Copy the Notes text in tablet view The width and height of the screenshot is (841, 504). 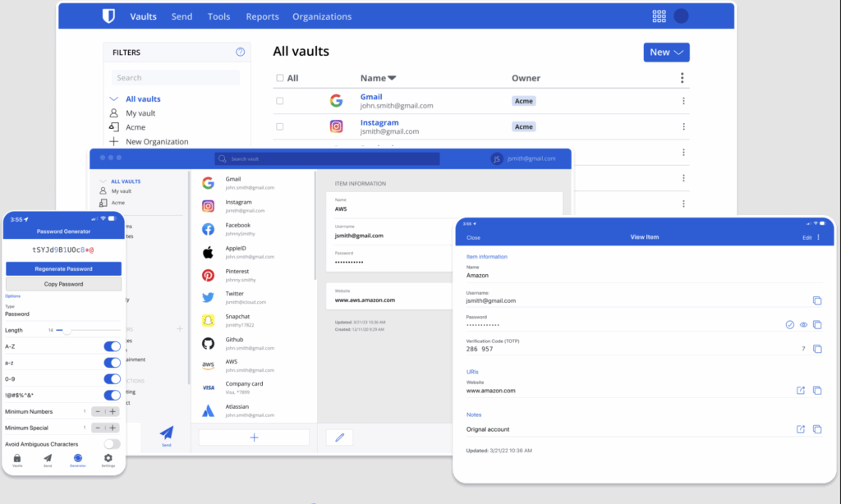point(817,429)
